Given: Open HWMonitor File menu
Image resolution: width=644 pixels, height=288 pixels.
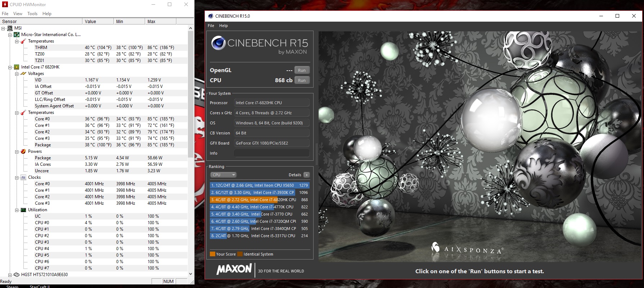Looking at the screenshot, I should click(5, 14).
